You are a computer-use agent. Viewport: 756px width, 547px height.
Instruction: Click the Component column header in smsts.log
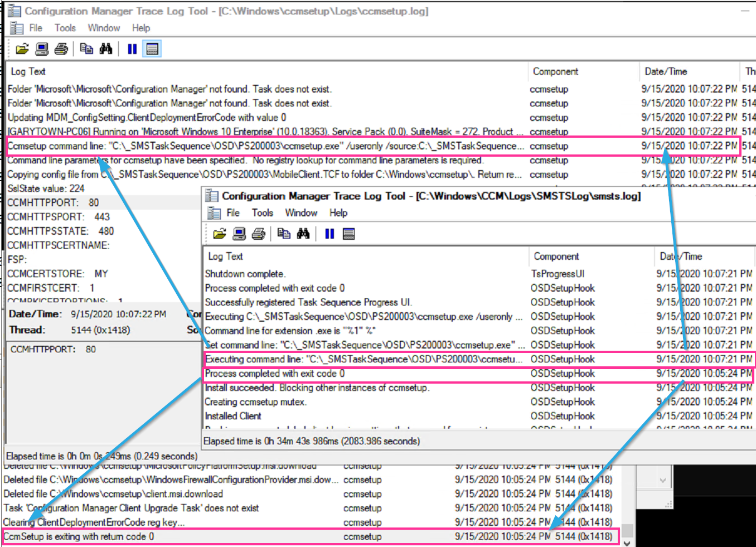556,256
